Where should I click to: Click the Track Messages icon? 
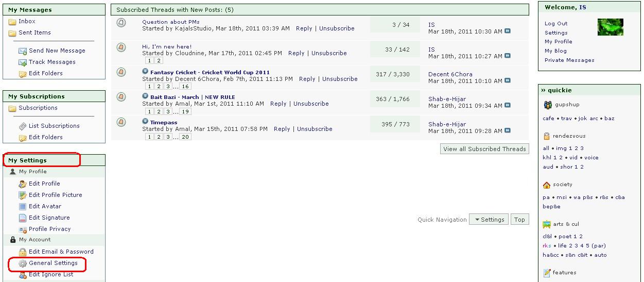(x=23, y=62)
